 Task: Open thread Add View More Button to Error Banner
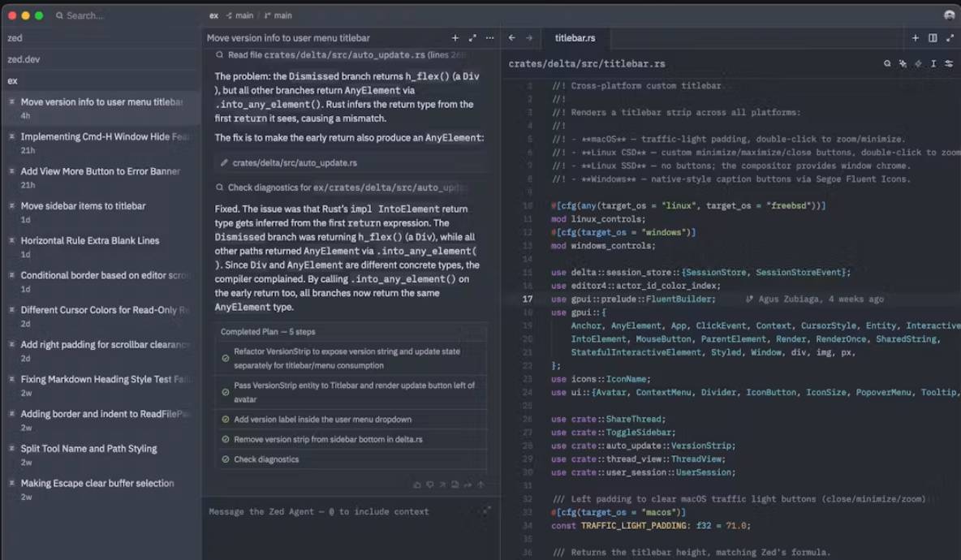(x=101, y=178)
